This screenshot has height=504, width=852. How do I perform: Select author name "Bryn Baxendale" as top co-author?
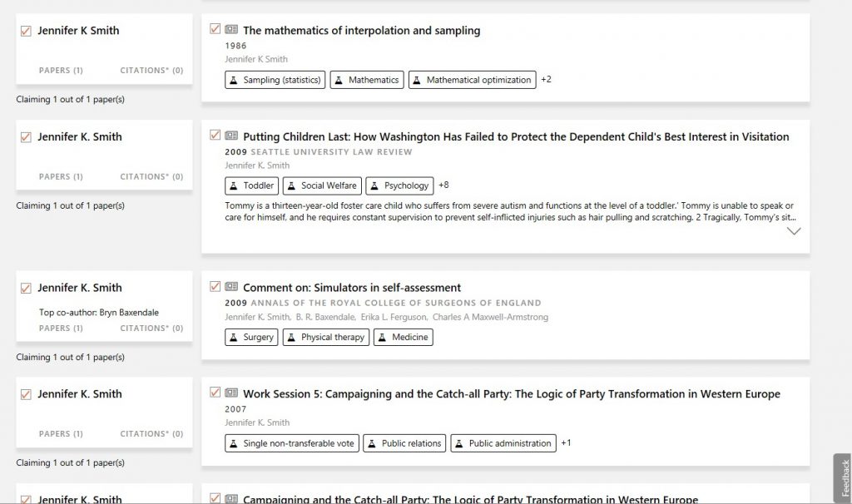[x=130, y=313]
